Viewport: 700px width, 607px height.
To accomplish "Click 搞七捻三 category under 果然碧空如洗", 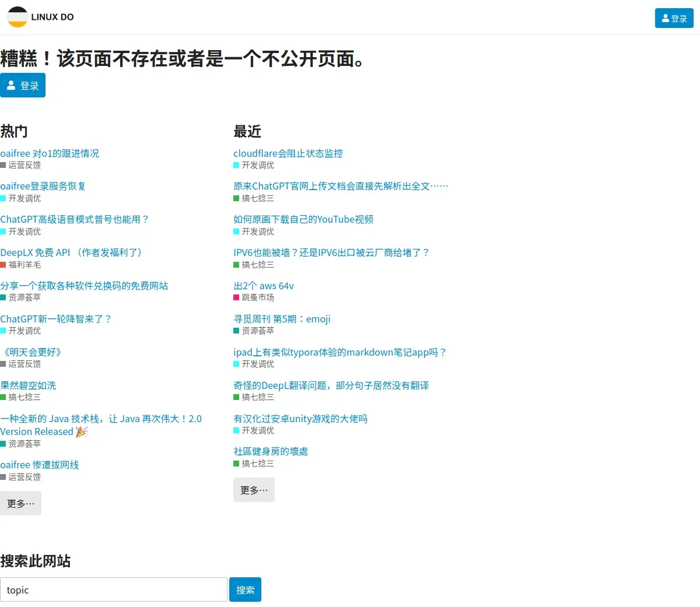I will (20, 397).
